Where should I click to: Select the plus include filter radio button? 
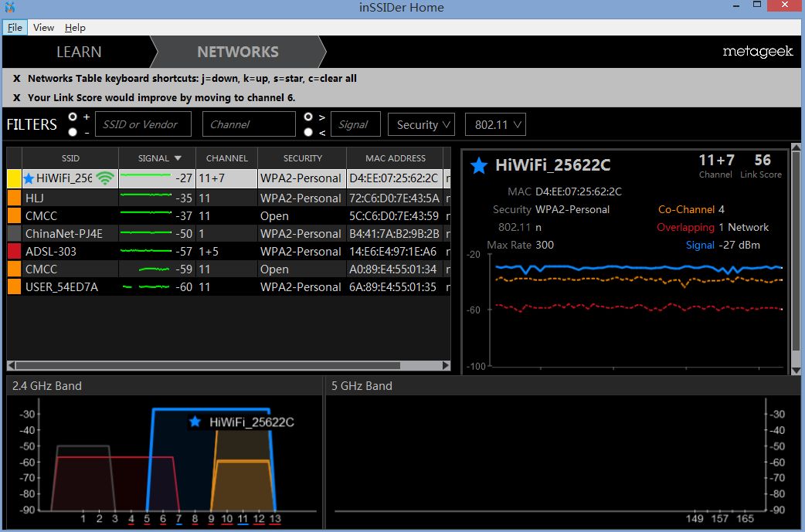point(73,117)
